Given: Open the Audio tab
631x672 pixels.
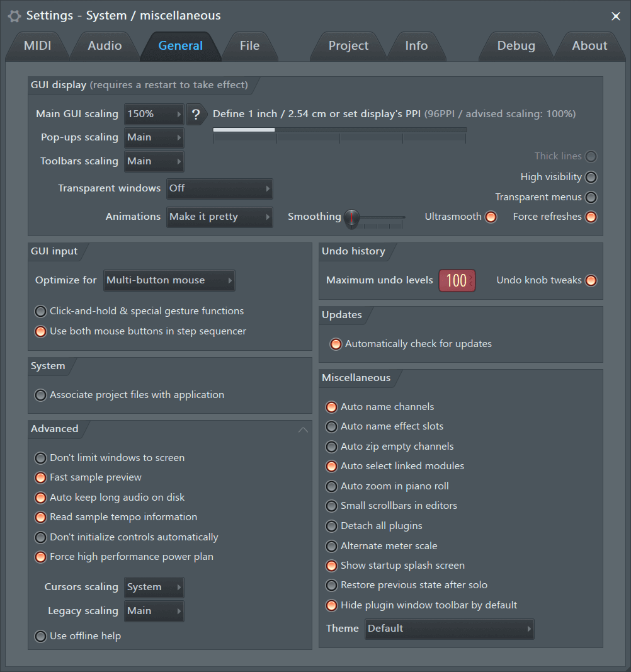Looking at the screenshot, I should 105,46.
